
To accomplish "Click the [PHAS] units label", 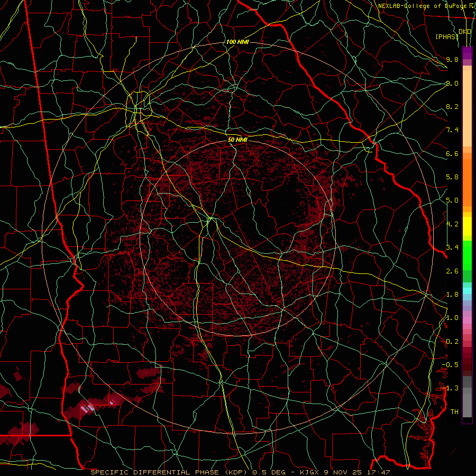I will [447, 36].
